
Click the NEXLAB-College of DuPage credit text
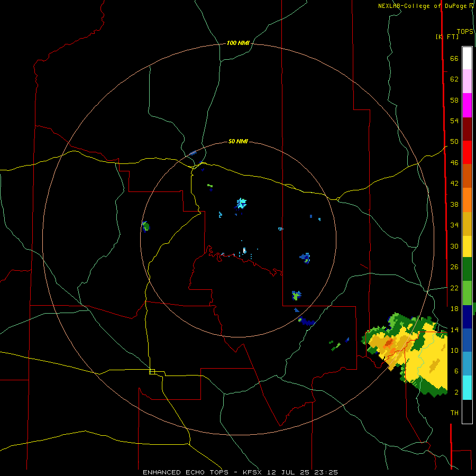(x=422, y=6)
